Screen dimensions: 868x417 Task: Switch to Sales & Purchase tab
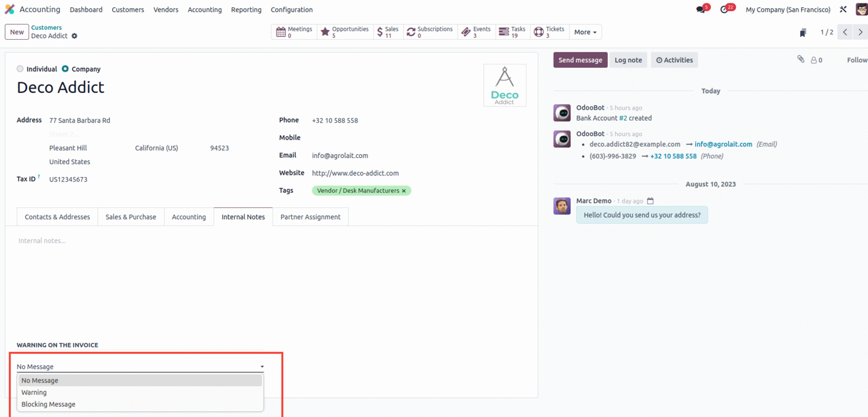(x=131, y=217)
